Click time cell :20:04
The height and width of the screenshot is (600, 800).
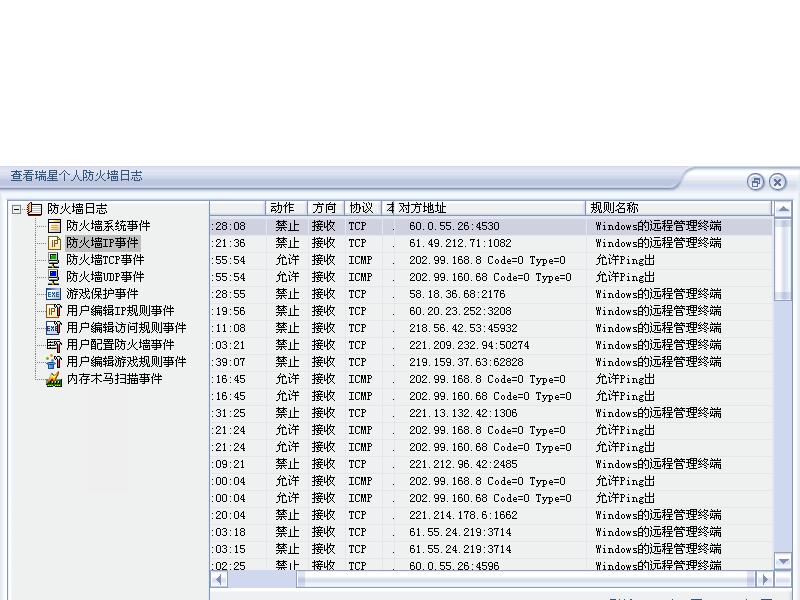coord(229,515)
